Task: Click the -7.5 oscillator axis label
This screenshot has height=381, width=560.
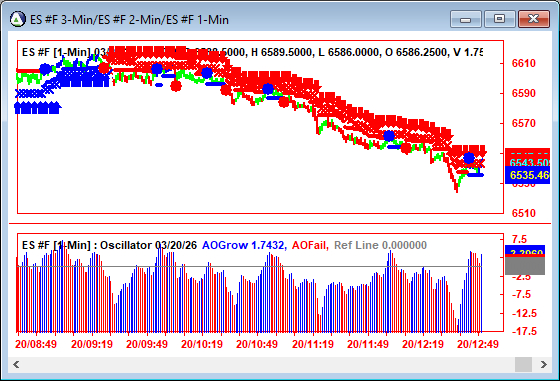Action: click(521, 295)
